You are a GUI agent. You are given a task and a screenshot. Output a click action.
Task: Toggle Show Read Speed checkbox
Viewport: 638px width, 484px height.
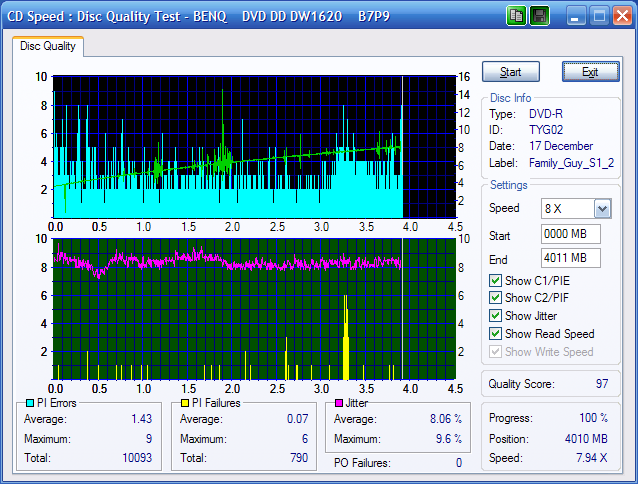[x=497, y=334]
